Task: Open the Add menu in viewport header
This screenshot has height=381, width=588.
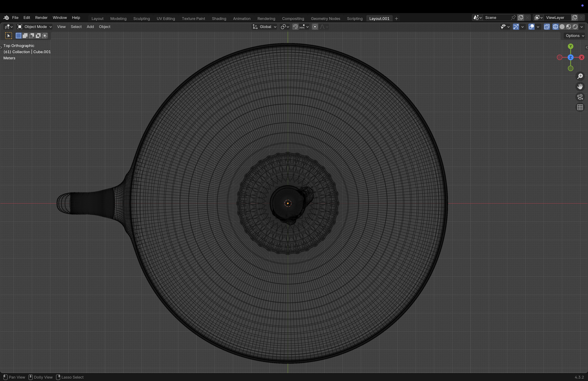Action: click(90, 27)
